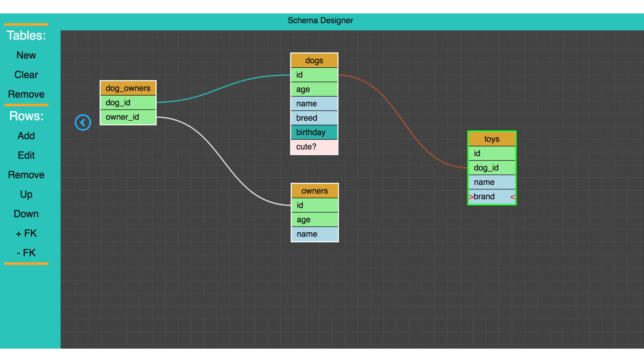Create a new table with New
Image resolution: width=644 pixels, height=362 pixels.
(x=26, y=55)
